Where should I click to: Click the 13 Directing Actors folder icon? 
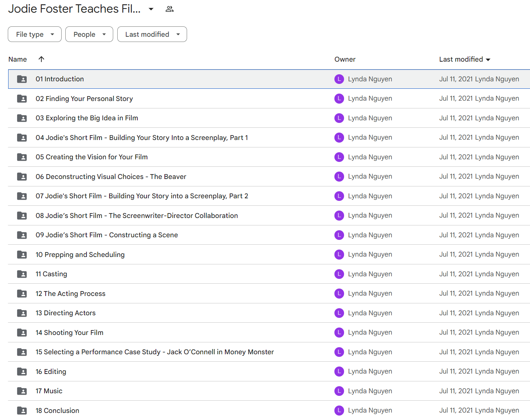tap(22, 313)
